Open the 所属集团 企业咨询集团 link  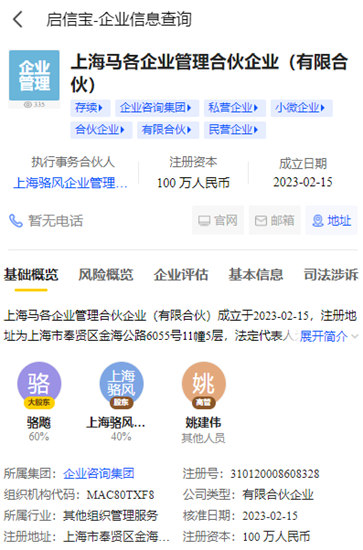(99, 474)
